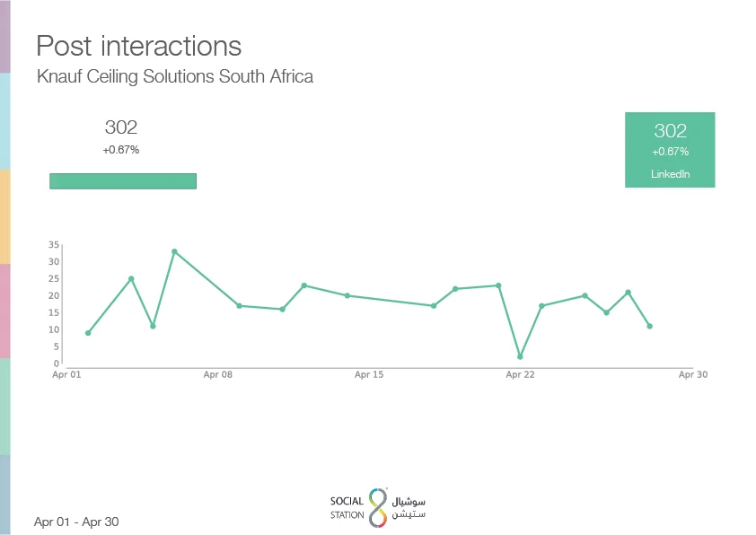Click the mint green color strip

[x=4, y=406]
